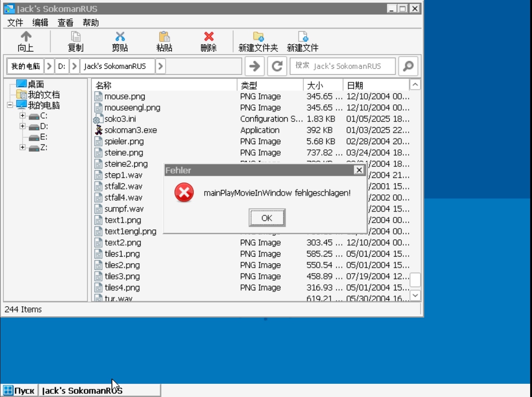Click the Paste (粘贴) clipboard icon
The height and width of the screenshot is (397, 532).
[164, 36]
